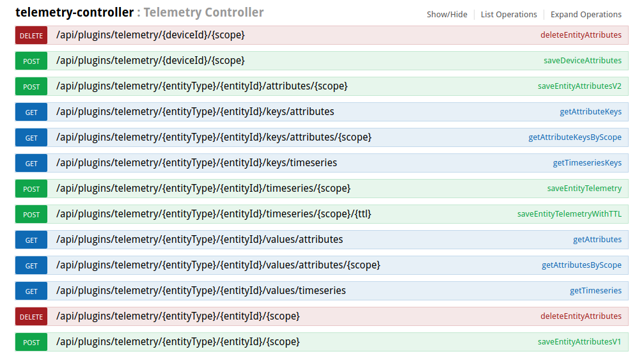The width and height of the screenshot is (644, 356).
Task: Expand the GET values/timeseries endpoint path
Action: 201,291
